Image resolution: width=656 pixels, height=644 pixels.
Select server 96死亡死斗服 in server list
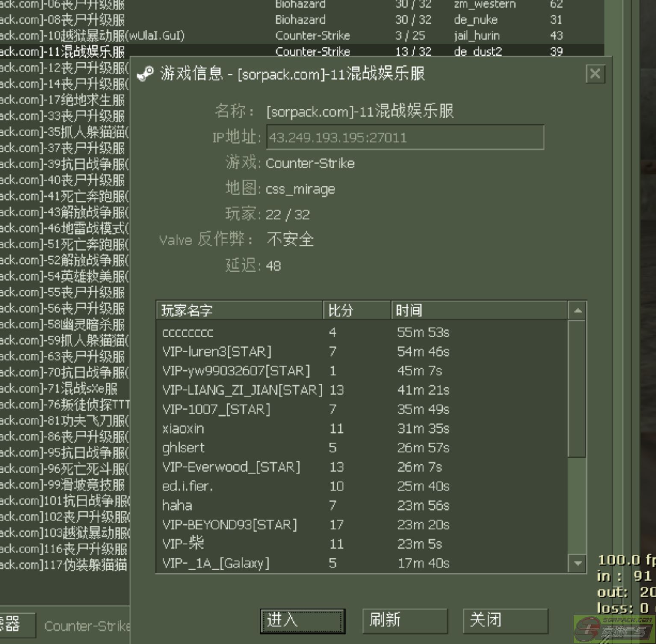[65, 469]
